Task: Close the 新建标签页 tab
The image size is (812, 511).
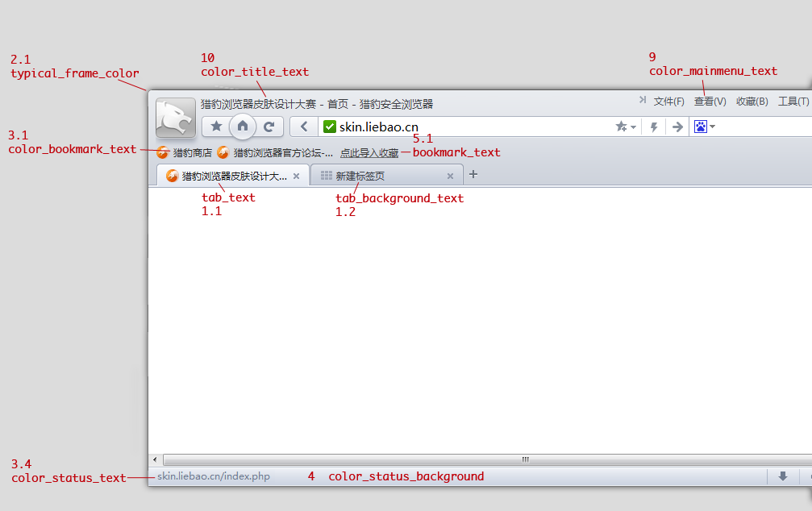Action: 451,176
